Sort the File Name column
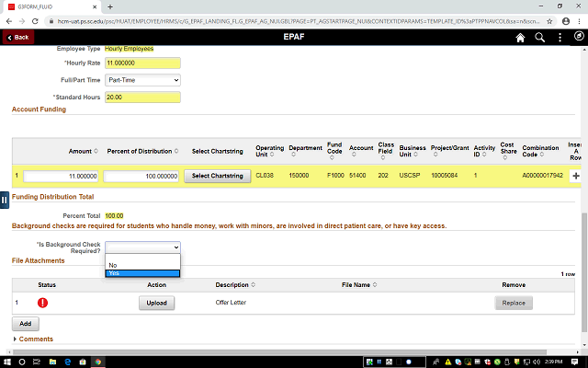 coord(375,284)
